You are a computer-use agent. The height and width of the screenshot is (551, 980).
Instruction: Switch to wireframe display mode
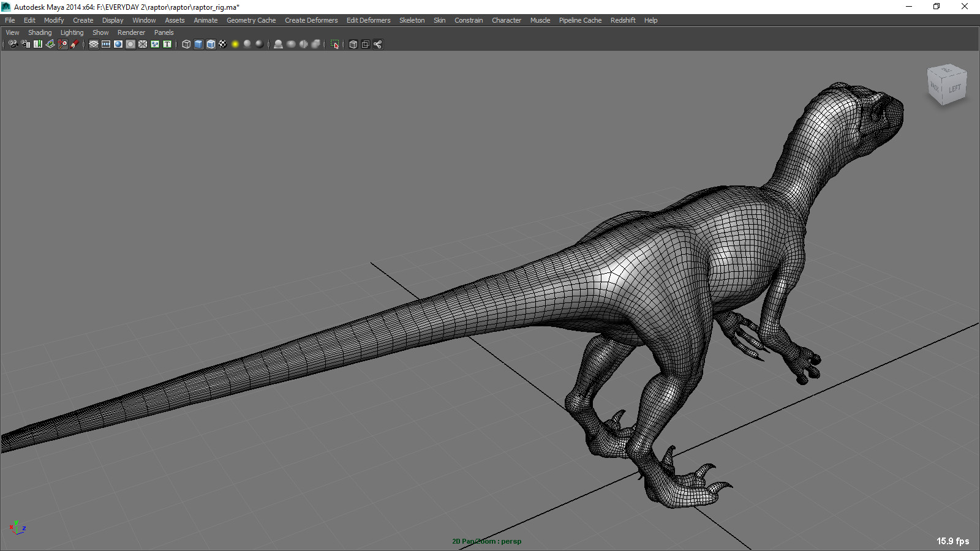186,44
